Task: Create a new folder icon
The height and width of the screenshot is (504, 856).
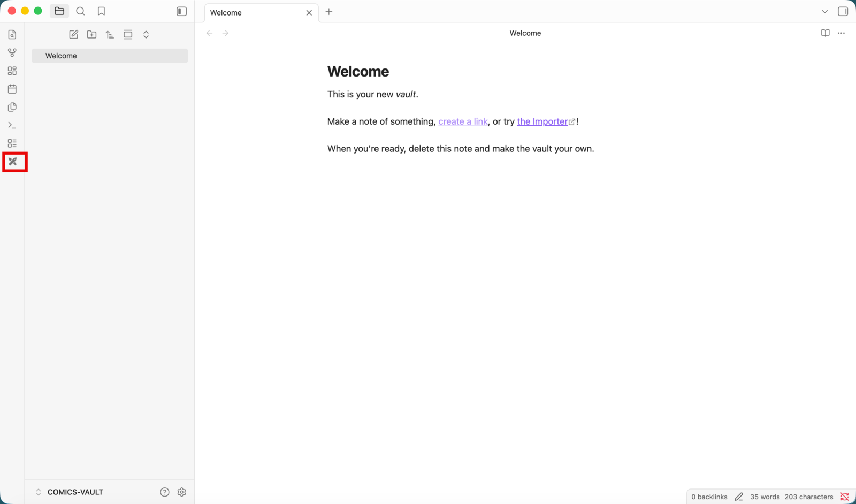Action: [x=92, y=35]
